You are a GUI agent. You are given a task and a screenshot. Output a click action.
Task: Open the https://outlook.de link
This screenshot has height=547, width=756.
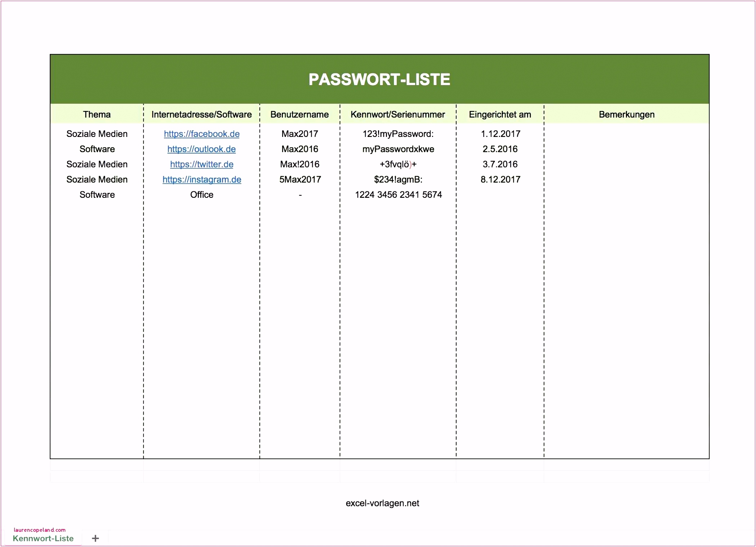point(201,149)
